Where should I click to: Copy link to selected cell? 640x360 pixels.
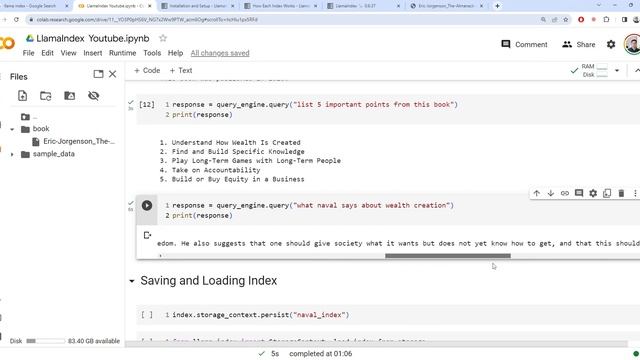pos(564,193)
